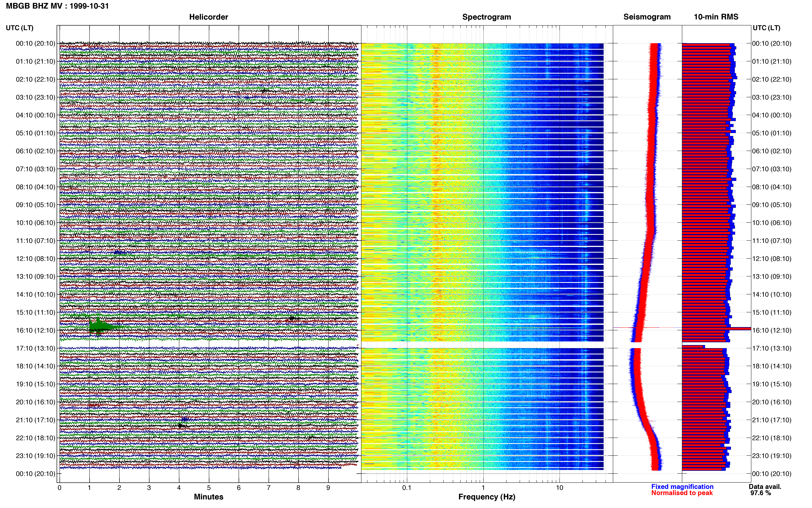The width and height of the screenshot is (812, 508).
Task: Click the 'Data avail.' label
Action: pos(765,486)
